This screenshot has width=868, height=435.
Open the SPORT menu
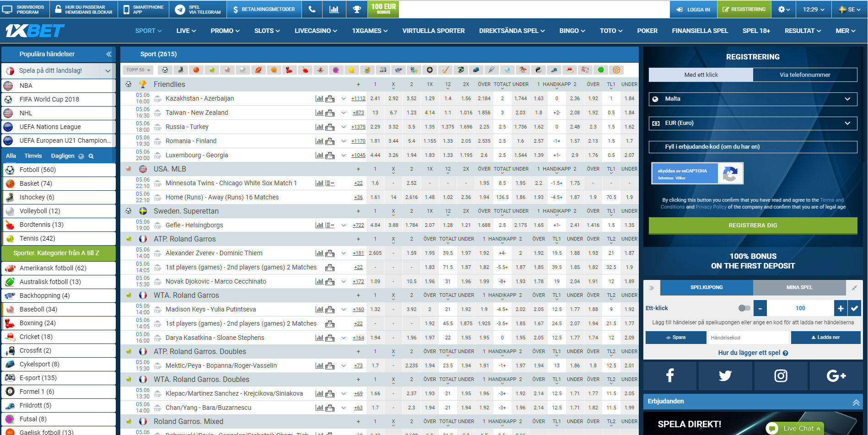point(148,31)
